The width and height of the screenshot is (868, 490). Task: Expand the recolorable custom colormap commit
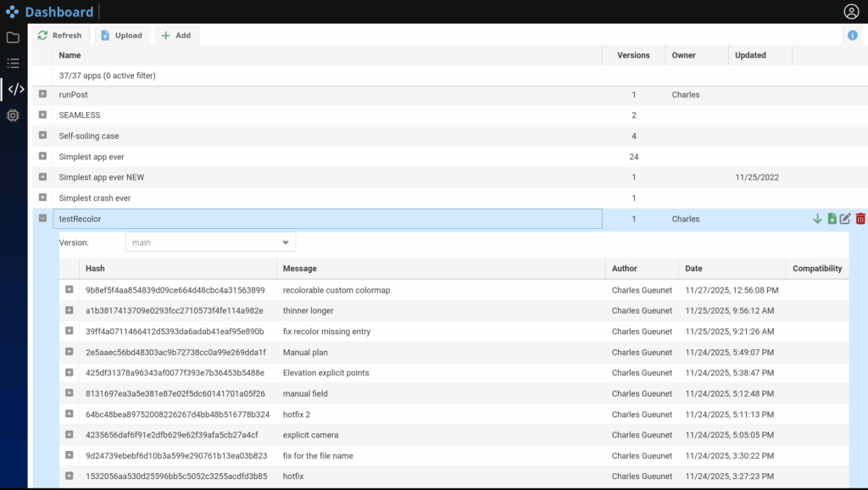[70, 290]
